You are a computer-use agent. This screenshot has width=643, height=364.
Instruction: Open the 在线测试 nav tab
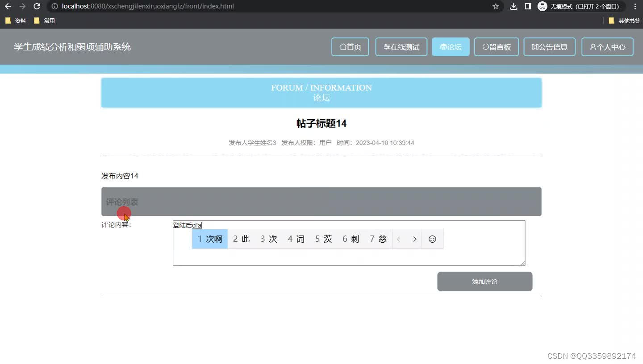coord(401,47)
